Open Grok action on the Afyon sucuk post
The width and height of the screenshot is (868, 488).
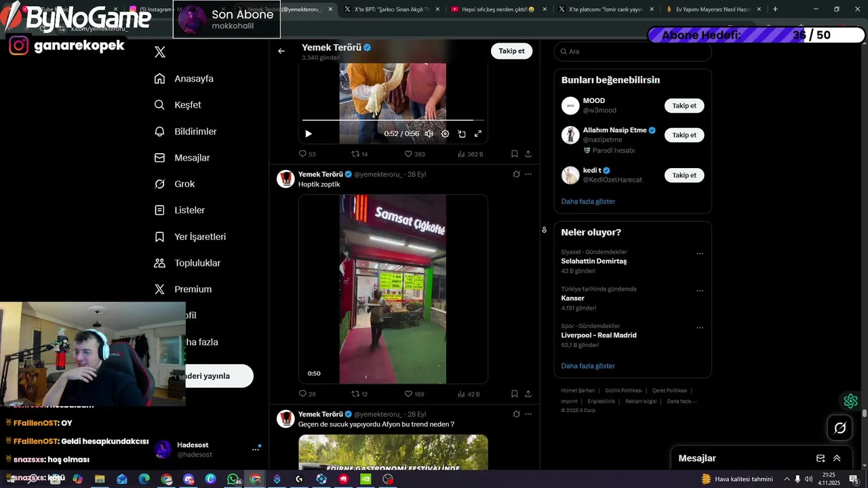point(516,414)
